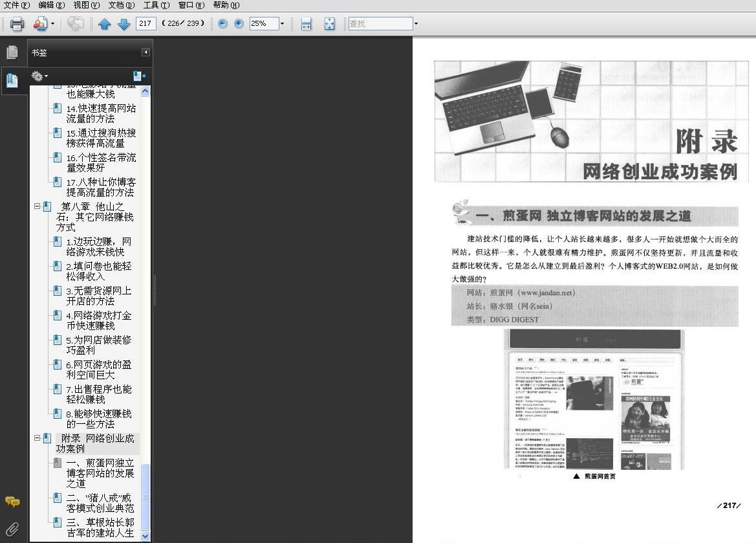Go to previous page with up arrow
The height and width of the screenshot is (543, 756).
[104, 24]
